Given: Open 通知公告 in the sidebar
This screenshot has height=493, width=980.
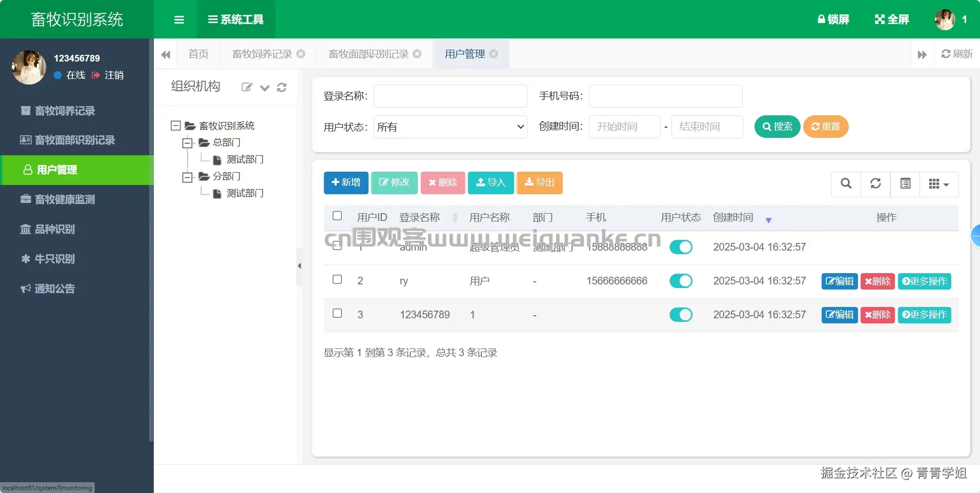Looking at the screenshot, I should click(77, 289).
